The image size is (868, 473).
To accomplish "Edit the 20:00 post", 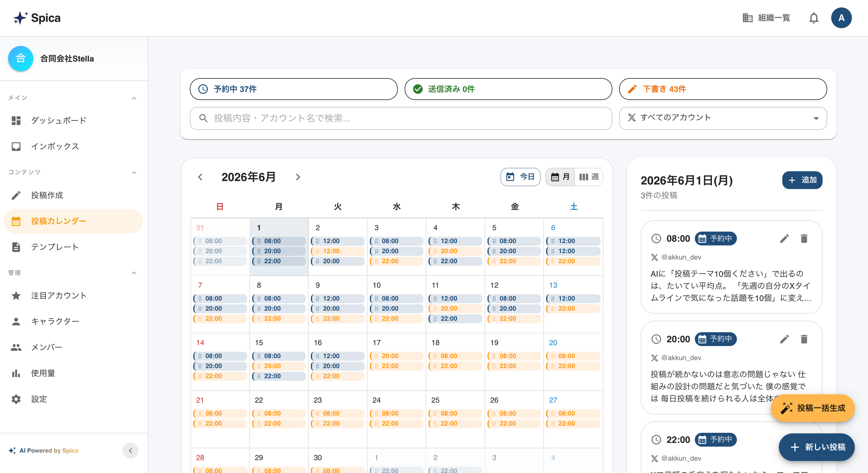I will point(784,339).
